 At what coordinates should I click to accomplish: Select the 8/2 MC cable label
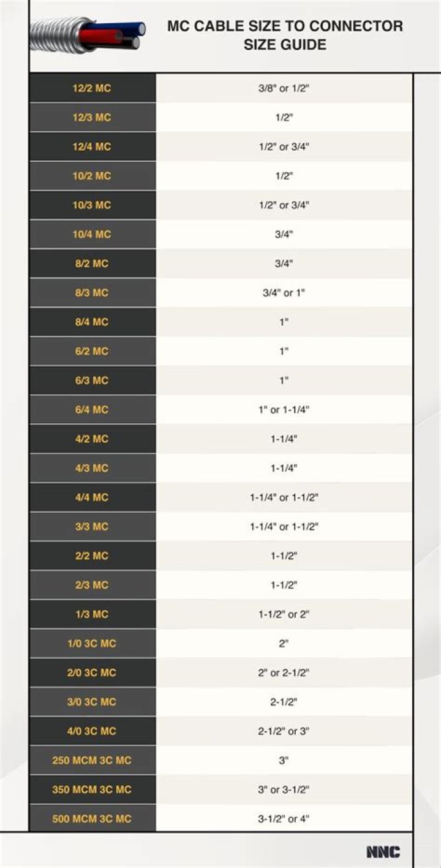(92, 263)
